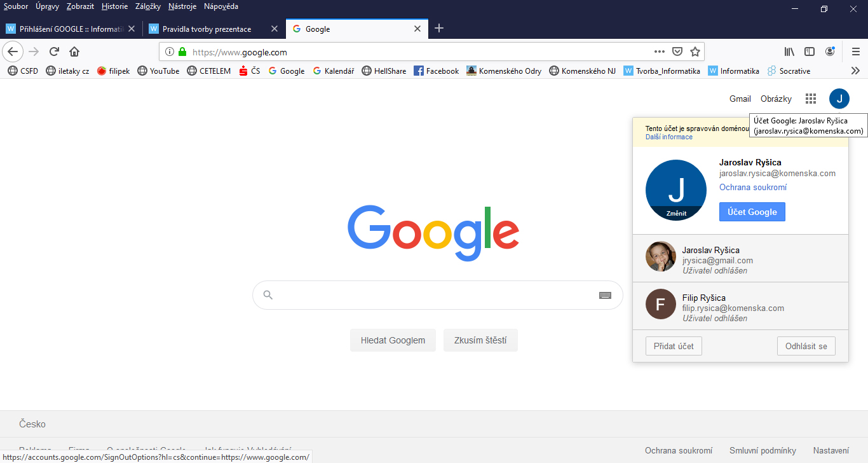Click the J account avatar at top right

[839, 99]
